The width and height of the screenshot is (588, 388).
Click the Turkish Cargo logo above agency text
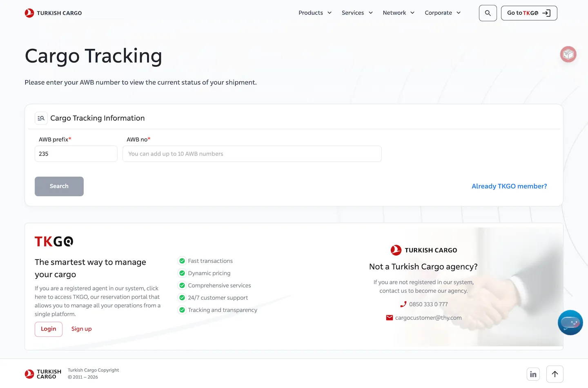424,250
